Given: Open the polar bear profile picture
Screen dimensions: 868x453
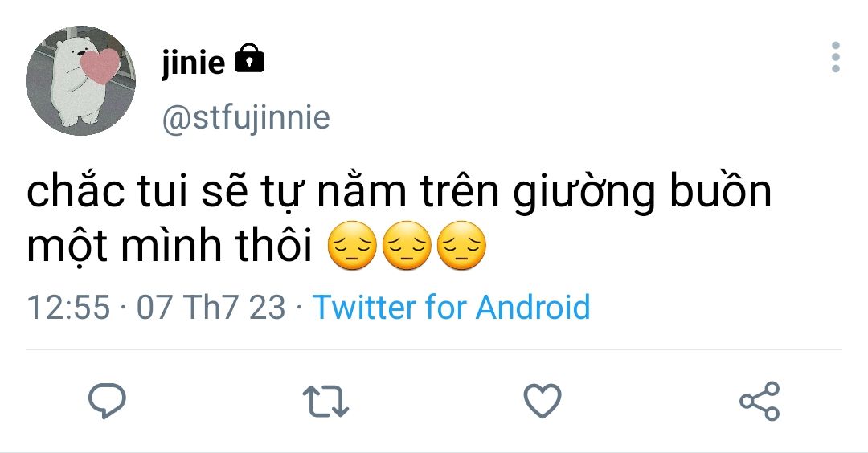Looking at the screenshot, I should [80, 80].
